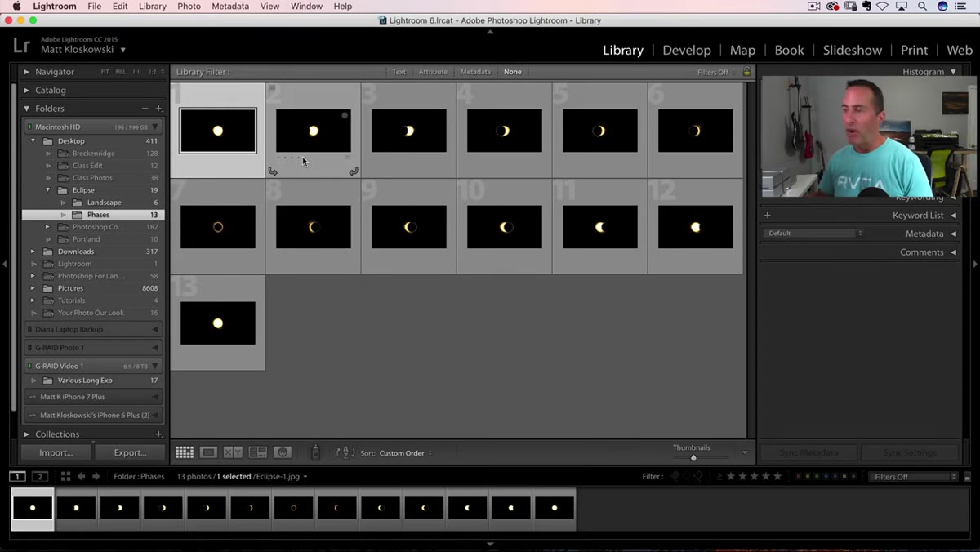Open Default metadata preset dropdown
Viewport: 980px width, 552px height.
click(x=813, y=234)
